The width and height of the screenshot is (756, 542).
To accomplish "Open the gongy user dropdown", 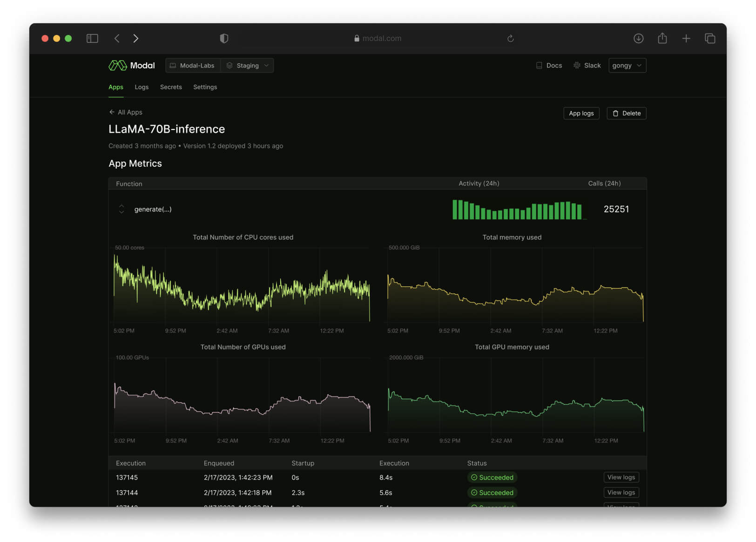I will tap(627, 66).
